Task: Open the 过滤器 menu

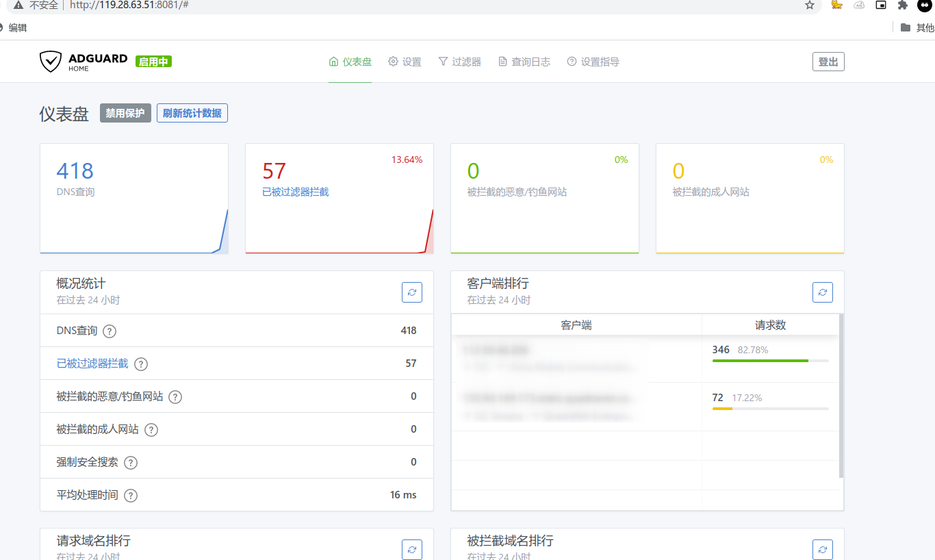Action: [x=459, y=62]
